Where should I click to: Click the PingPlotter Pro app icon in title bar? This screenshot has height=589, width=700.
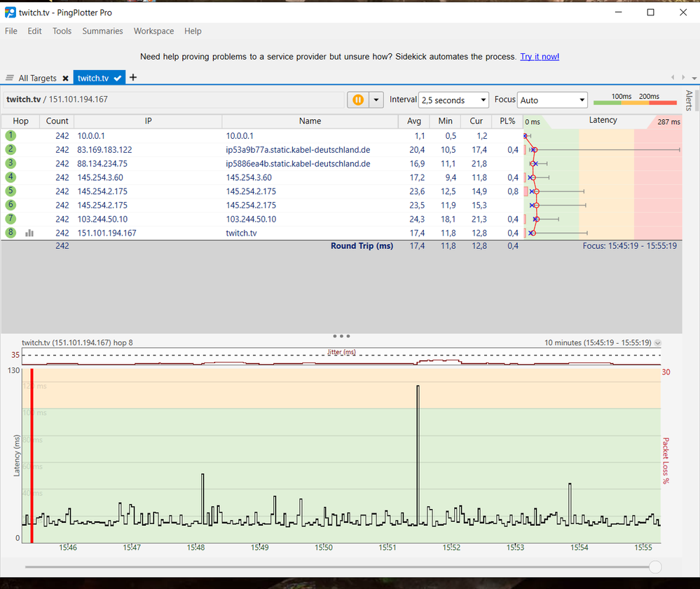pos(10,13)
